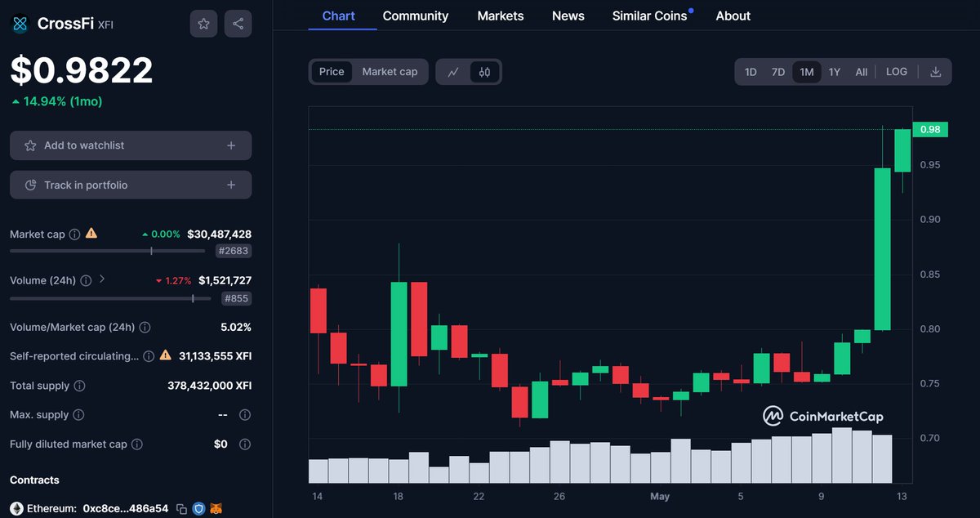Click the circulating supply warning triangle
Screen dimensions: 980x518
click(166, 355)
